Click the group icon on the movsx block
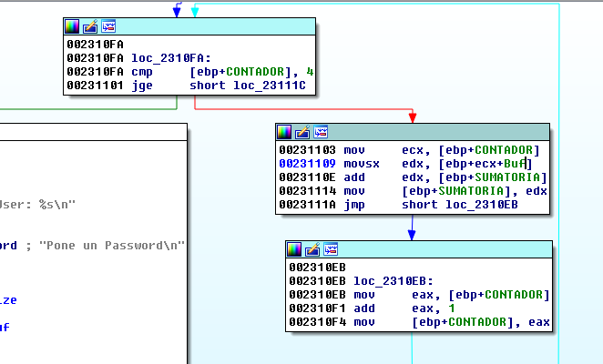Image resolution: width=603 pixels, height=364 pixels. click(319, 132)
